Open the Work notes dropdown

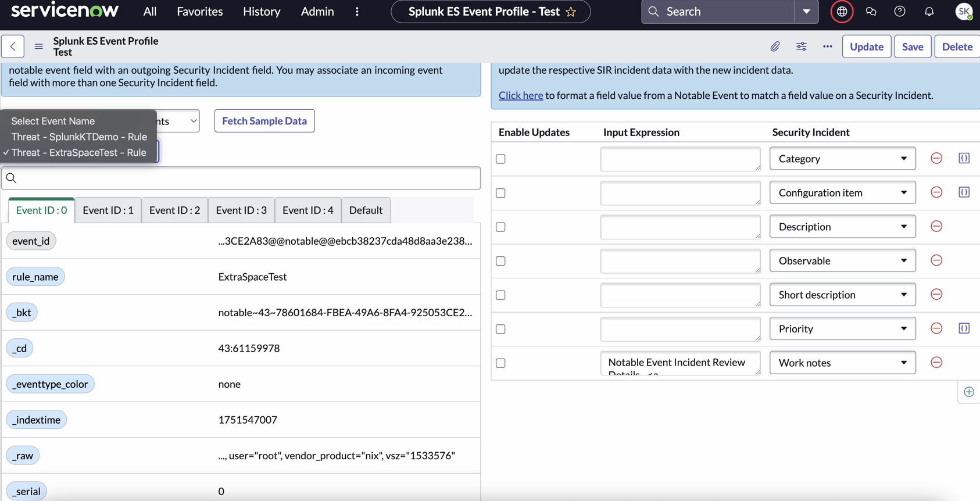pos(842,363)
